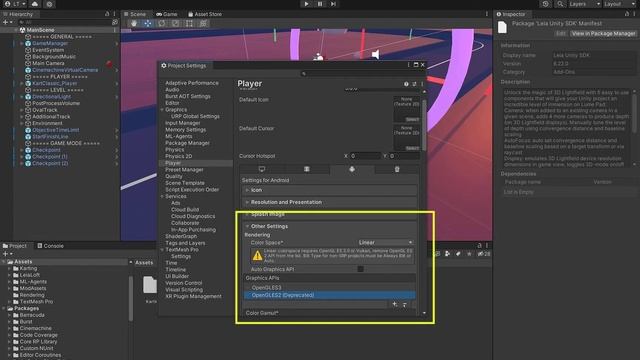Select OpenGLES3 in Graphics APIs list
Image resolution: width=640 pixels, height=360 pixels.
coord(330,287)
